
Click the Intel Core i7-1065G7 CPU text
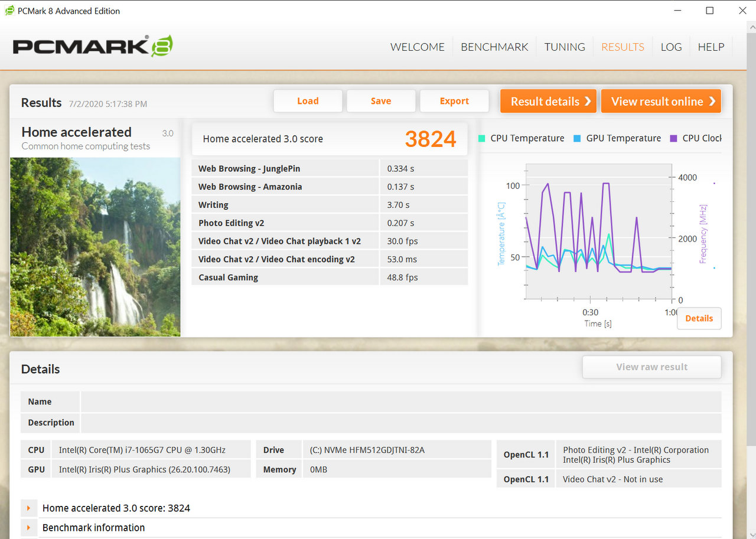click(142, 450)
